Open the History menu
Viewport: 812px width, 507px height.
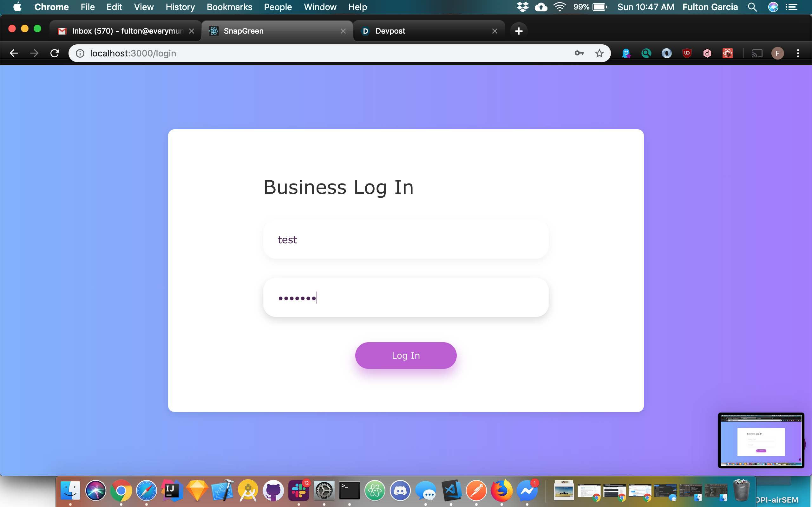(180, 7)
